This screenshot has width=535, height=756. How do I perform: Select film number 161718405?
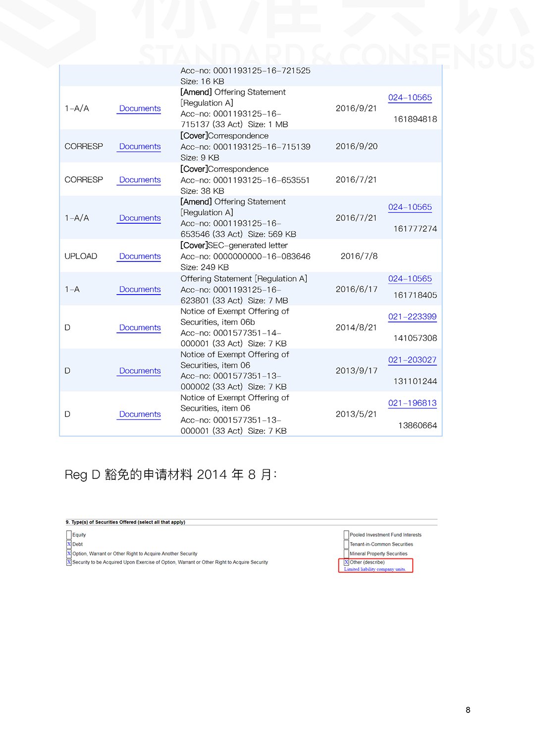click(415, 296)
